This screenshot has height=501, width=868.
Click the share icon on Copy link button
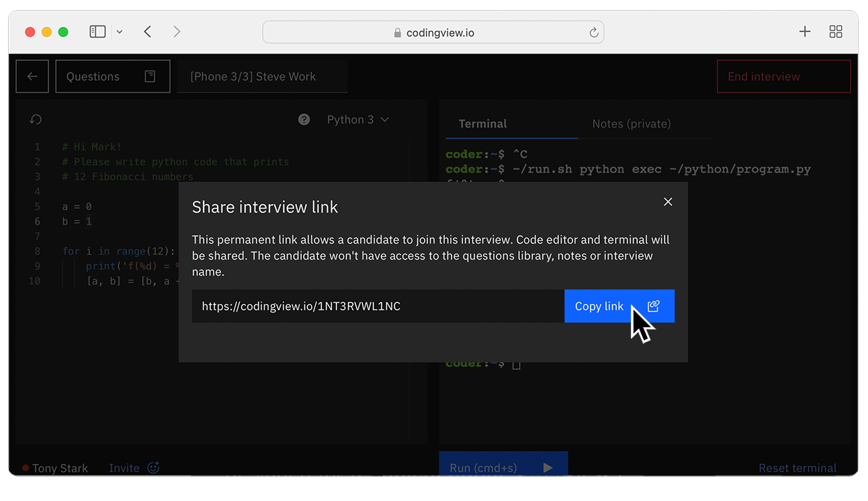pos(654,306)
